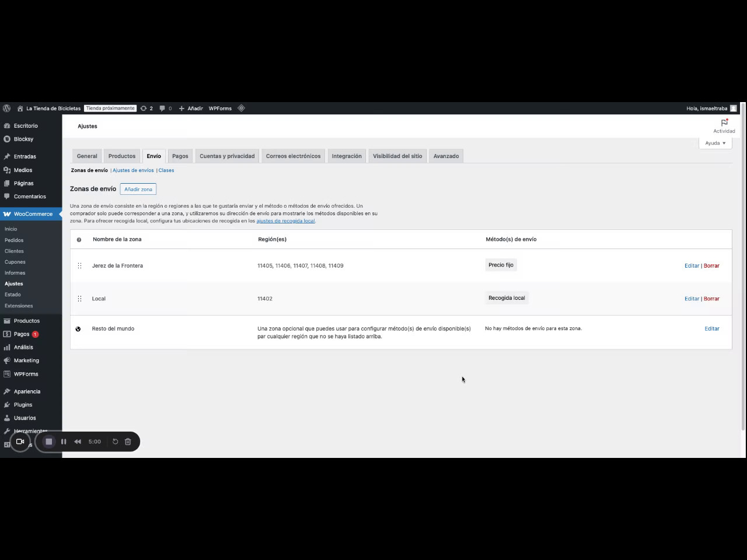Open Comentarios in the sidebar
Screen dimensions: 747x560
31,197
